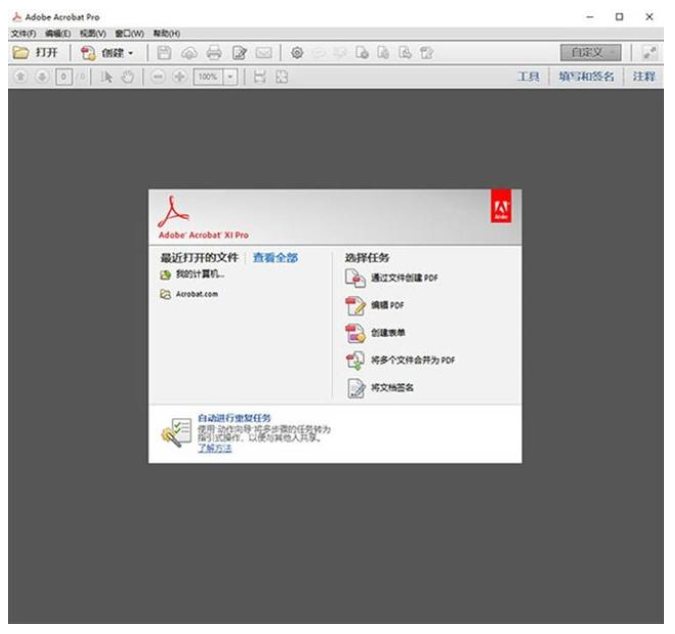Click the Edit PDF task icon
This screenshot has height=634, width=675.
[355, 305]
